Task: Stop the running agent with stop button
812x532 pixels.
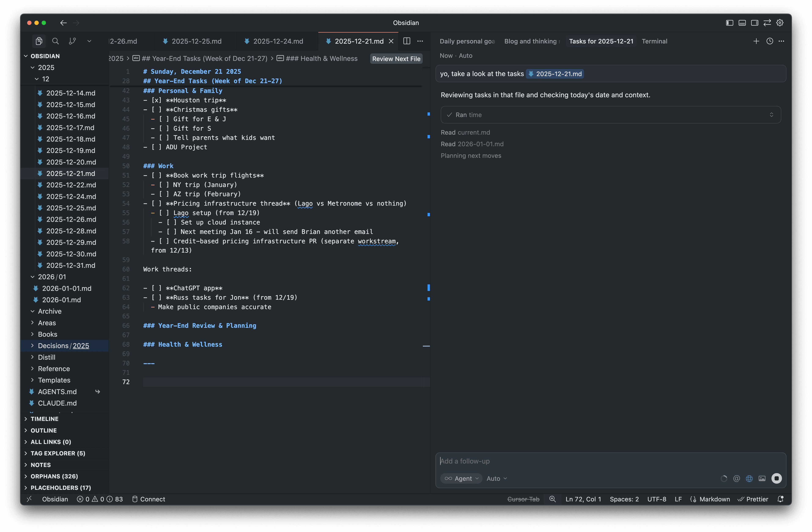Action: pos(777,478)
